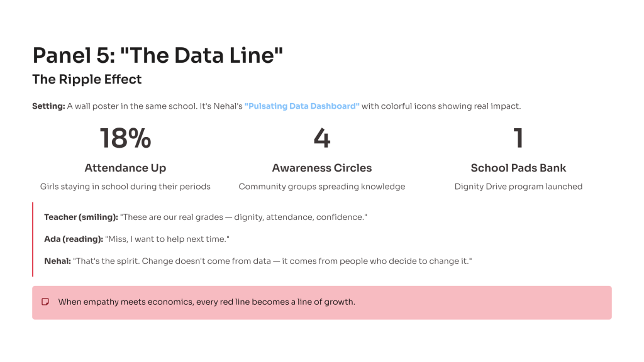Image resolution: width=644 pixels, height=362 pixels.
Task: Click the "Panel 5: The Data Line" title
Action: [x=158, y=55]
